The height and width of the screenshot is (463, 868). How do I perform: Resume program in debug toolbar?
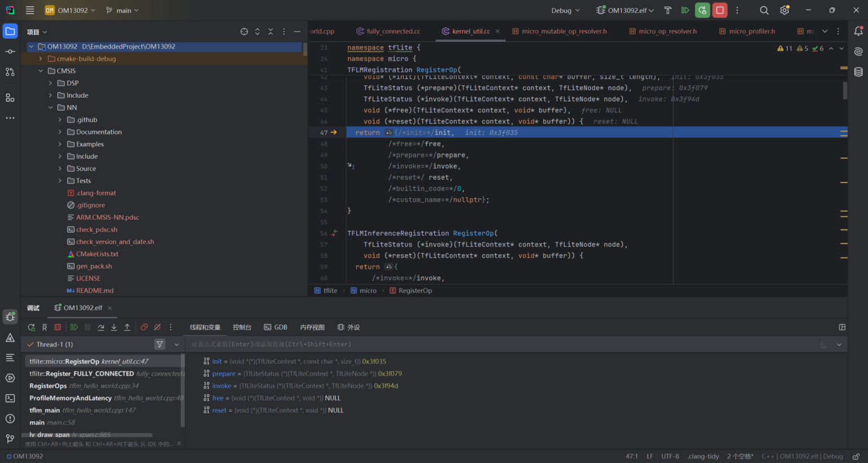74,327
